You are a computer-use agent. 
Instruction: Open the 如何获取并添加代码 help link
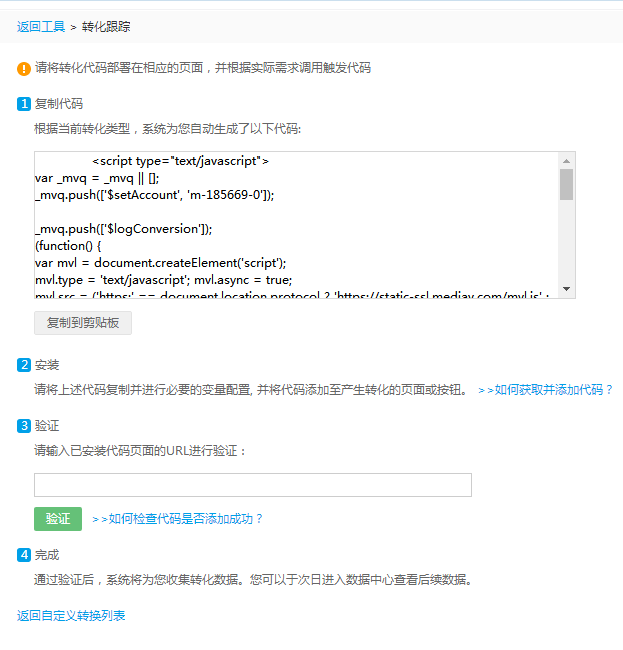pos(545,390)
